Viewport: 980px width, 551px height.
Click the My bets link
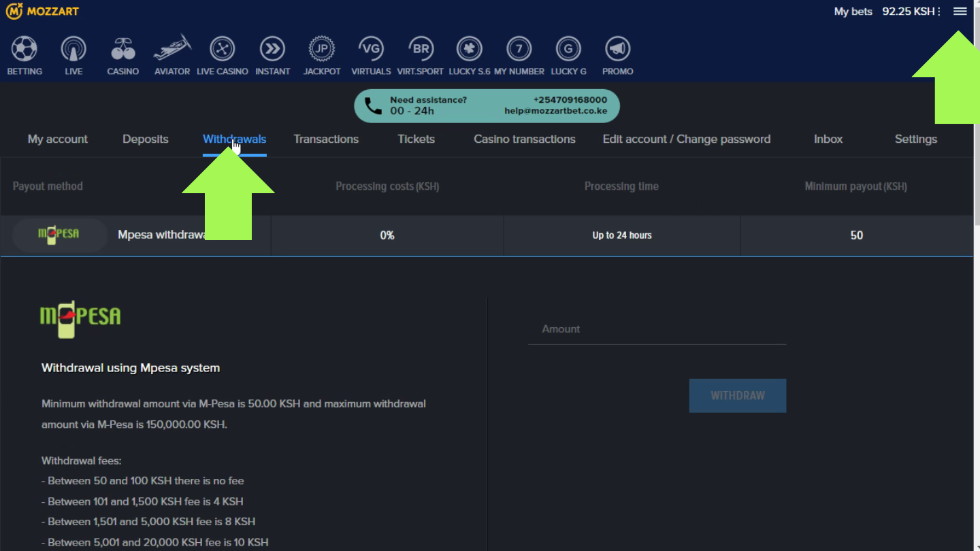tap(853, 12)
